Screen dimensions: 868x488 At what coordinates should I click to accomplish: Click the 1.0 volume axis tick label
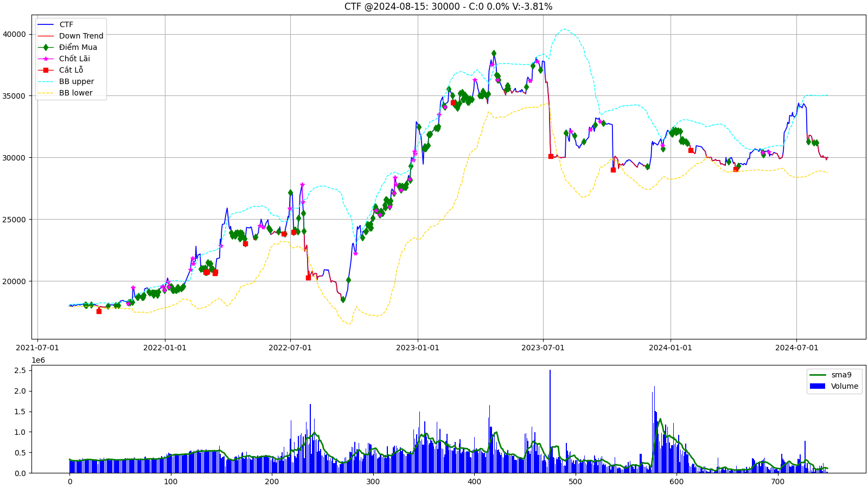tap(20, 432)
